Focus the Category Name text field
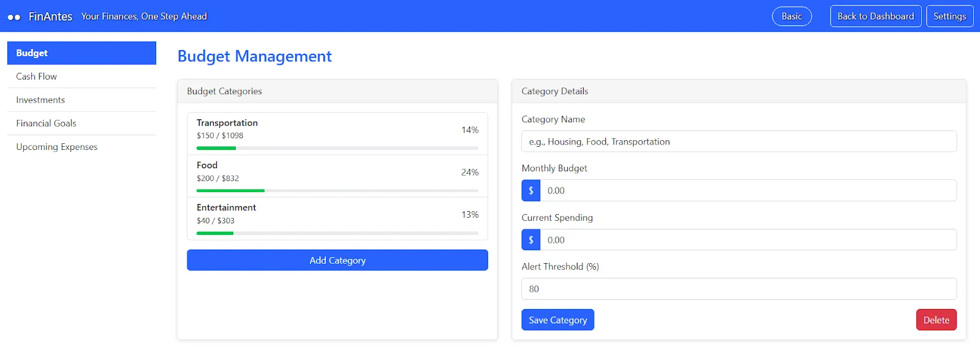The width and height of the screenshot is (980, 361). (x=739, y=141)
